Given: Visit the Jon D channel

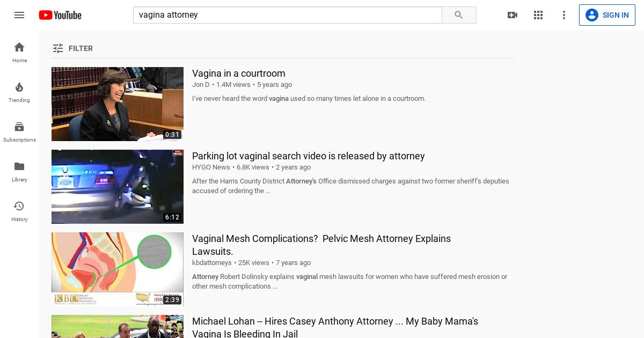Looking at the screenshot, I should point(201,85).
